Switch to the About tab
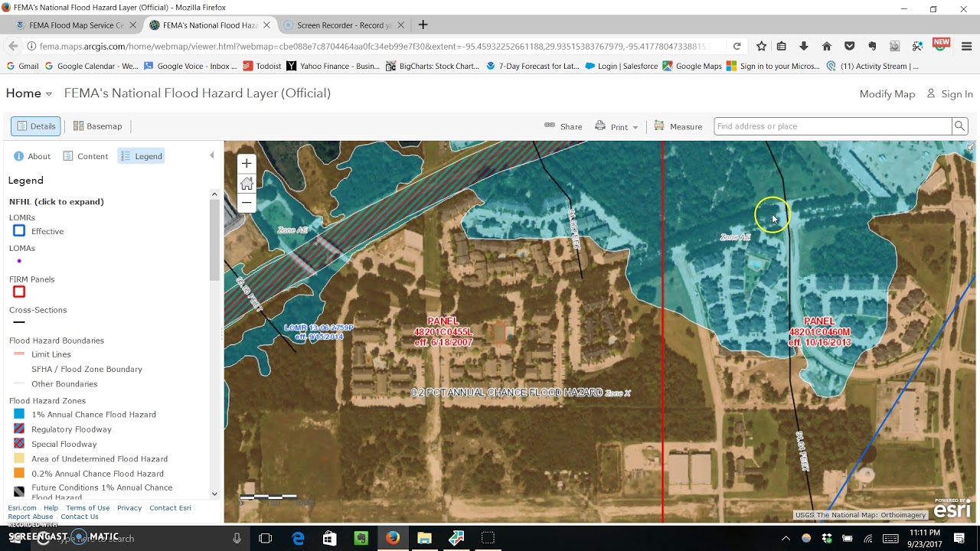Image resolution: width=980 pixels, height=551 pixels. click(31, 156)
